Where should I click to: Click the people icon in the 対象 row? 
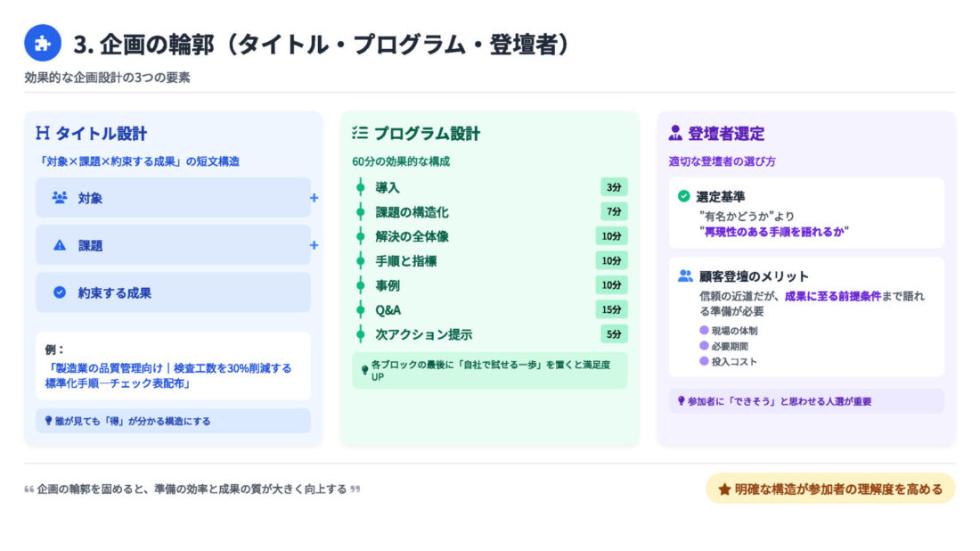(60, 198)
